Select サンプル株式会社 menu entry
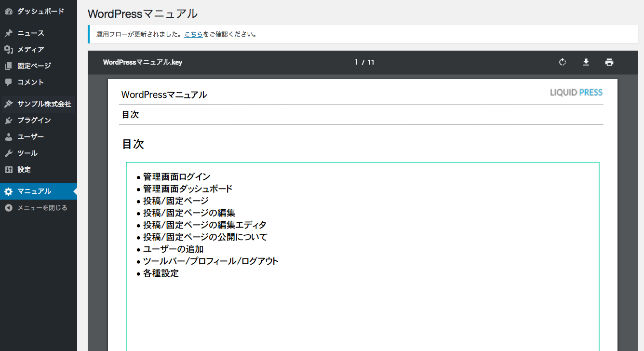 point(39,104)
